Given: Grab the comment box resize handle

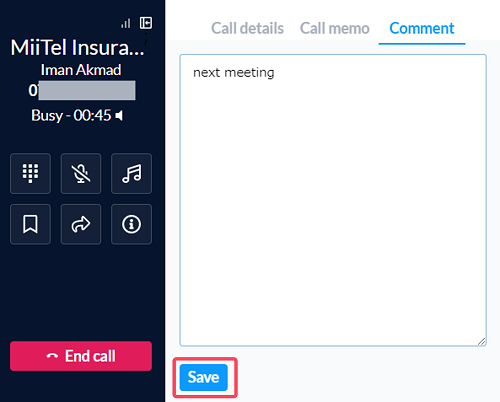Looking at the screenshot, I should click(x=481, y=341).
